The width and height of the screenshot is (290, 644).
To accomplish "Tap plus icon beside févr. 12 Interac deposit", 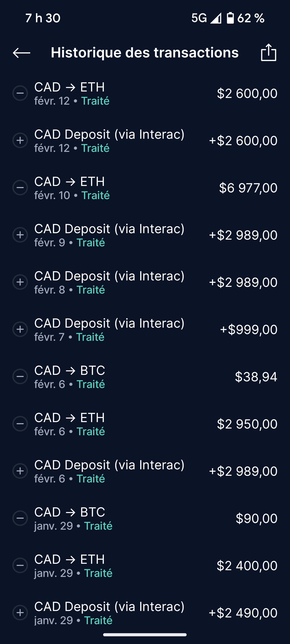I will [20, 141].
